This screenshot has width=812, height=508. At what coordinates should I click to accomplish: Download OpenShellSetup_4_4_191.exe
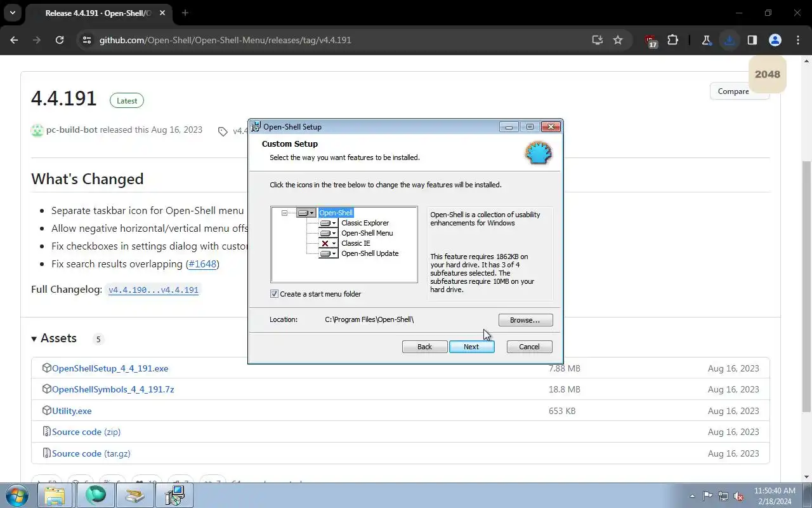(110, 368)
